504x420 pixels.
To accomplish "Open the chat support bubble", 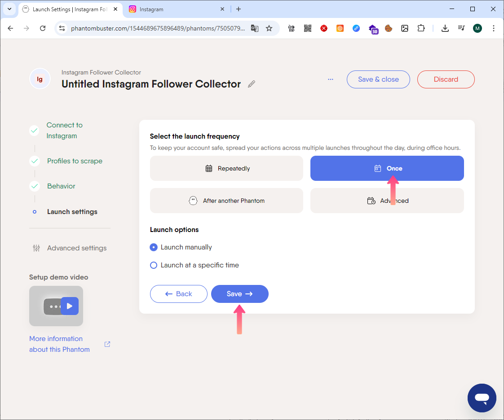I will [482, 398].
